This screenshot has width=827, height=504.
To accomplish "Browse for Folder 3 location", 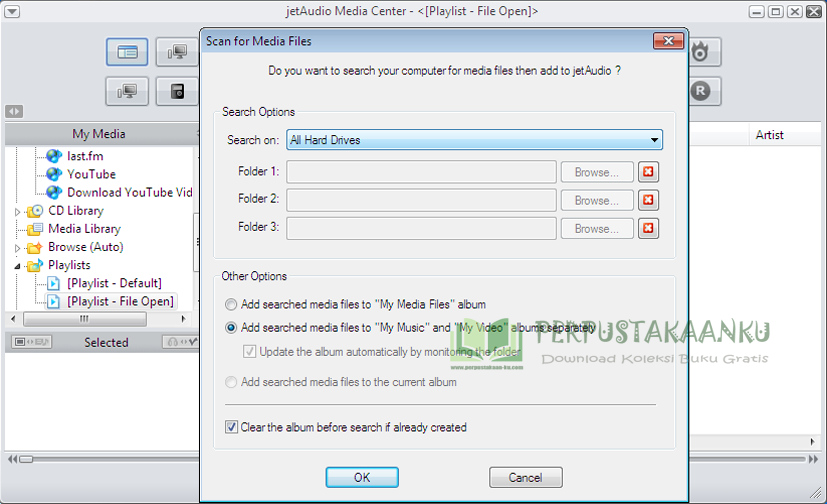I will tap(597, 229).
